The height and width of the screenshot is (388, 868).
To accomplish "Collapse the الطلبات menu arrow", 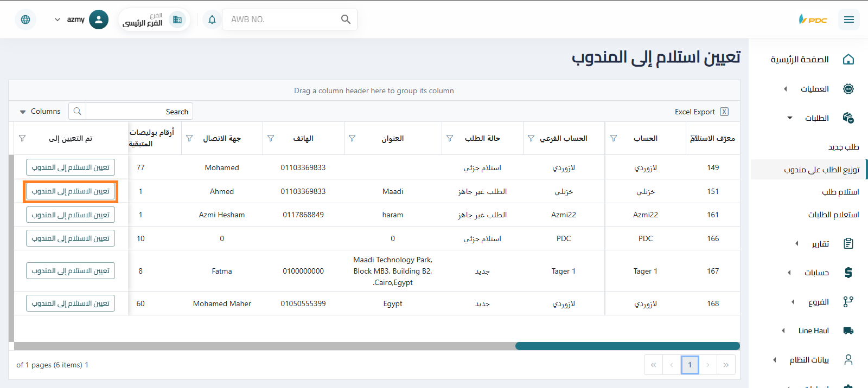I will pyautogui.click(x=790, y=118).
